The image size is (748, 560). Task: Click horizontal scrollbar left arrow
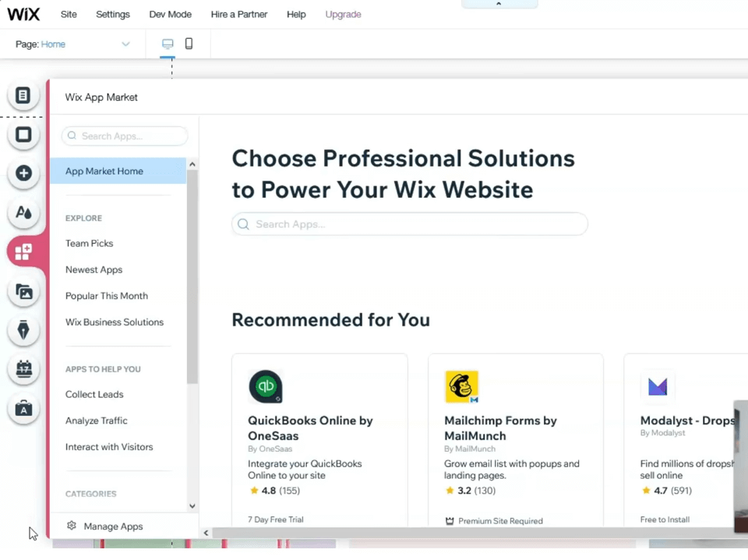(206, 533)
